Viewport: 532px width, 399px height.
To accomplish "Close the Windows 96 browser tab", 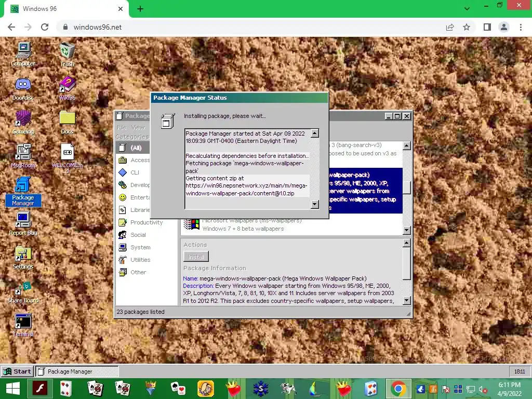I will click(121, 9).
